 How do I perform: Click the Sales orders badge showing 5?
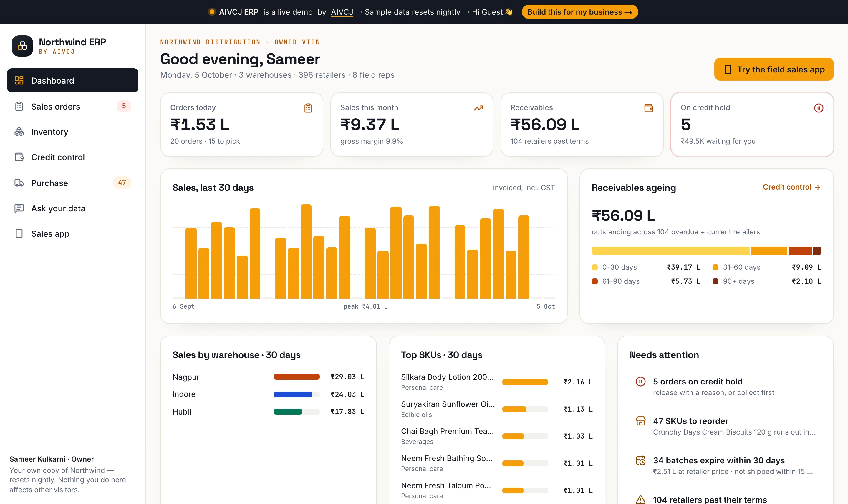coord(124,106)
